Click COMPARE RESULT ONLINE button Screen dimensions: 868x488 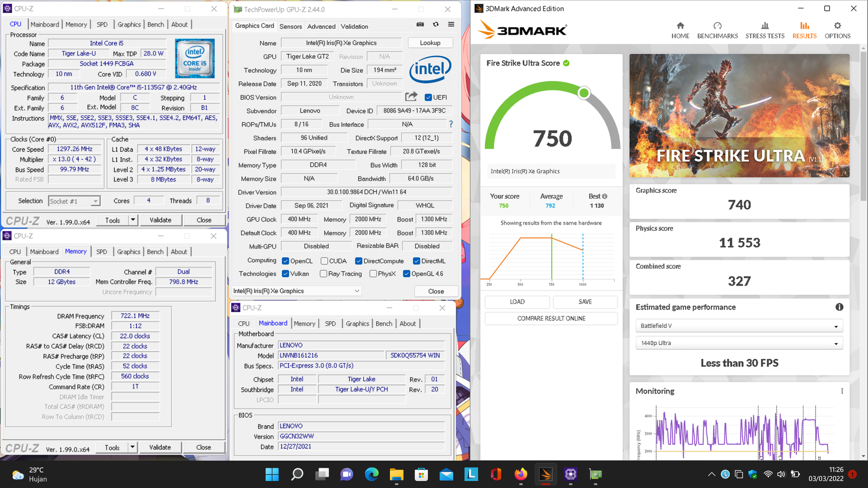coord(551,319)
